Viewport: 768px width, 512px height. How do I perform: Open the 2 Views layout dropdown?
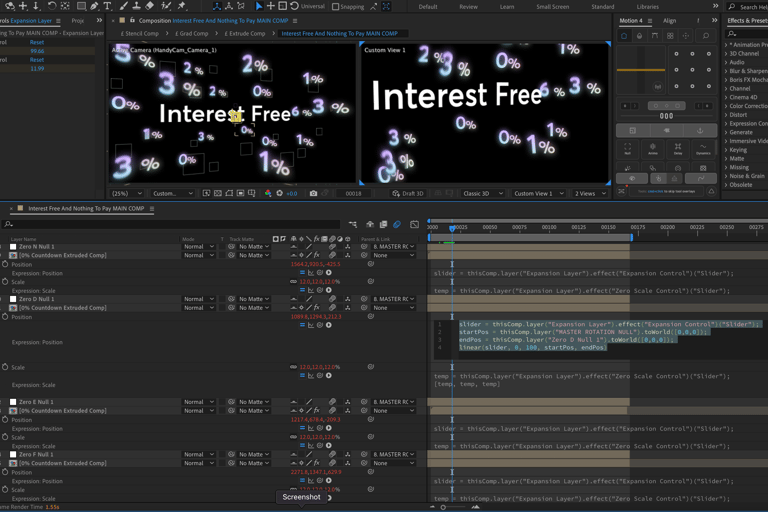pyautogui.click(x=590, y=193)
